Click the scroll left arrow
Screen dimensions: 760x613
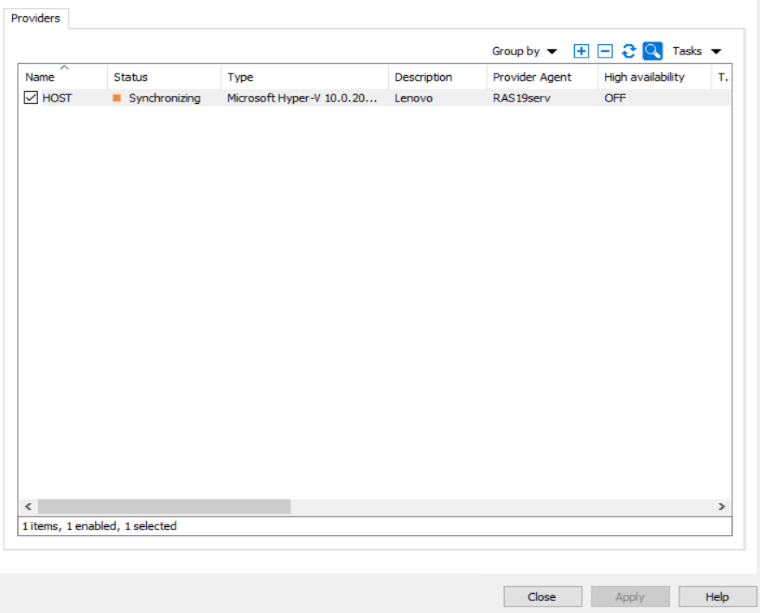(28, 507)
